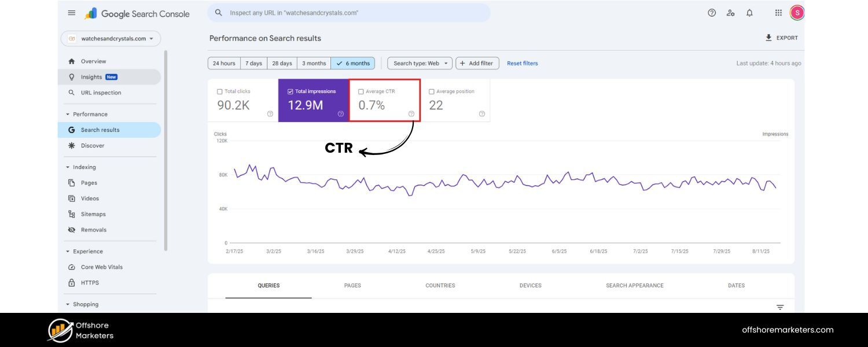The height and width of the screenshot is (347, 868).
Task: Open Search results under Performance
Action: pyautogui.click(x=101, y=130)
